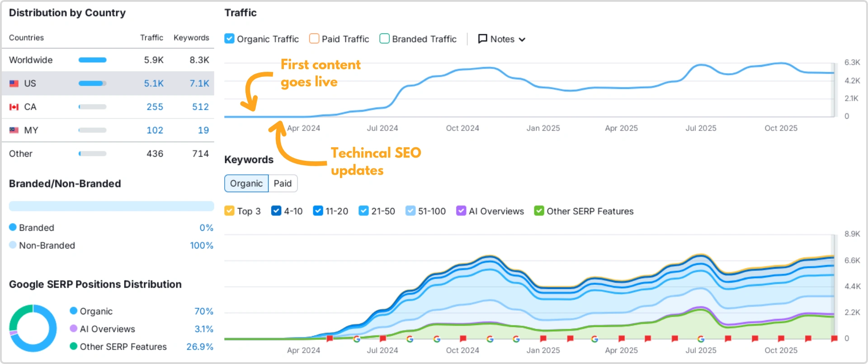The height and width of the screenshot is (364, 868).
Task: Expand the Notes dropdown chevron
Action: [522, 40]
